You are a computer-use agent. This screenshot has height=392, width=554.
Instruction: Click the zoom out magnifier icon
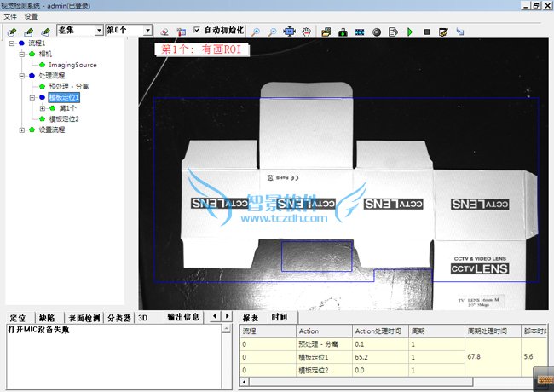coord(272,32)
